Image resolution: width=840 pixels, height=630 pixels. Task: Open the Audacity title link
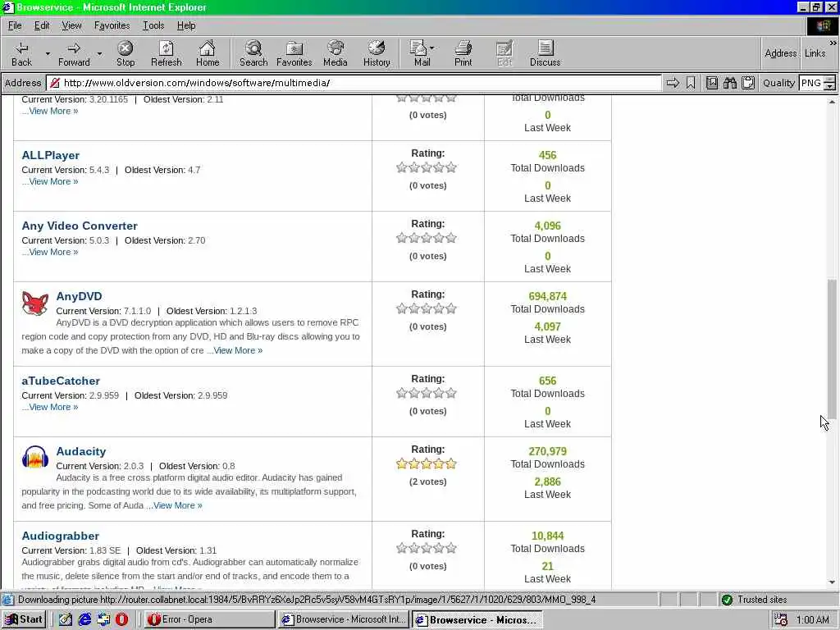pyautogui.click(x=81, y=452)
